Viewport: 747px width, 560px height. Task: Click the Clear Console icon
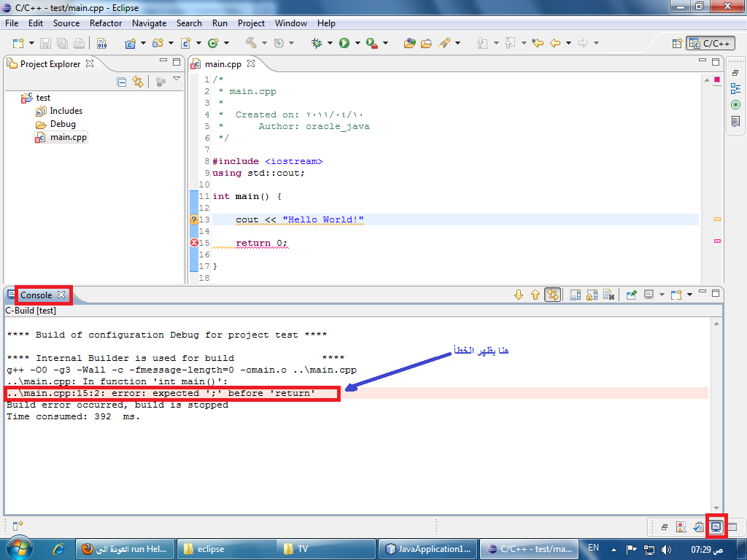pyautogui.click(x=608, y=295)
